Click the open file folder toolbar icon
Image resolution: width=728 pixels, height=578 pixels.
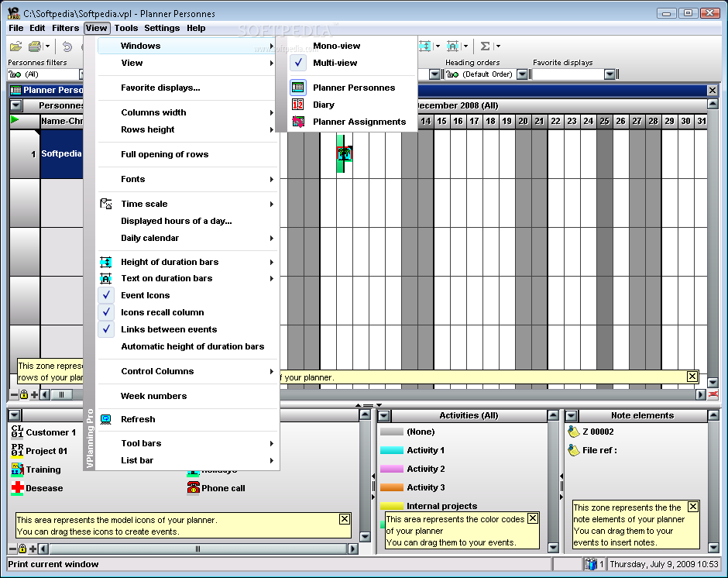15,46
